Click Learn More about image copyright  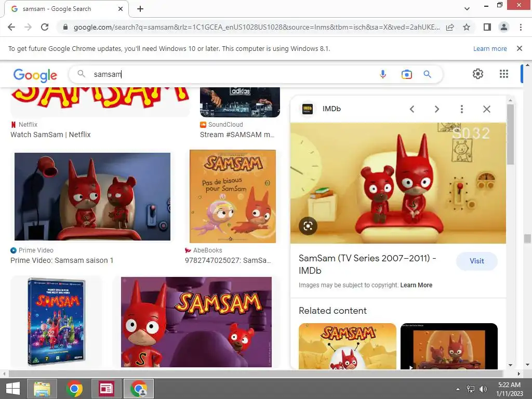click(x=416, y=285)
